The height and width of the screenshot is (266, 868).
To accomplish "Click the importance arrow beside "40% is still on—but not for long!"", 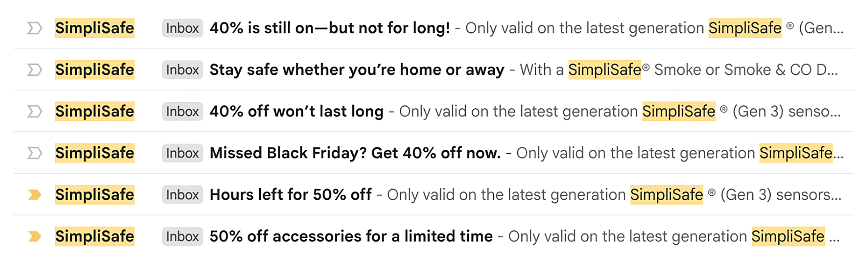I will click(x=35, y=29).
